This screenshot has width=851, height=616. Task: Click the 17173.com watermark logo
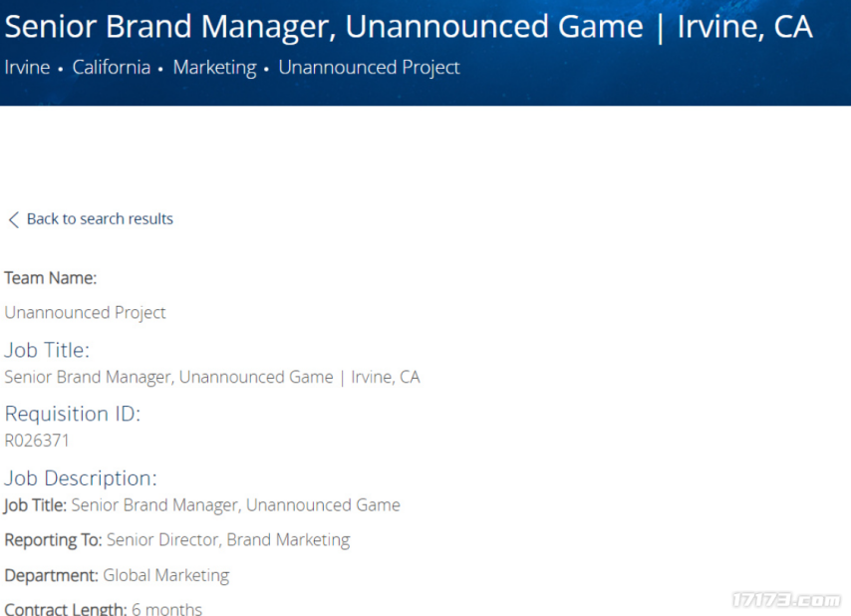(x=785, y=600)
